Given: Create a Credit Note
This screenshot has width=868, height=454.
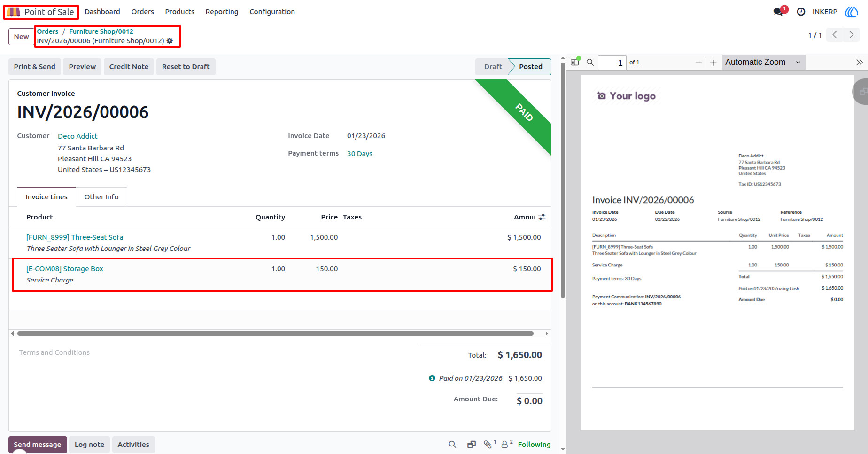Looking at the screenshot, I should [x=129, y=67].
